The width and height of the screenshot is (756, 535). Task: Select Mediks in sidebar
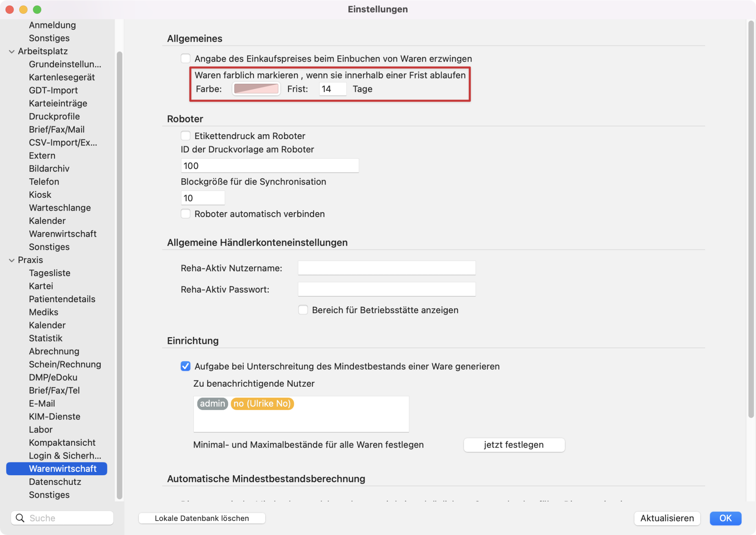[44, 312]
